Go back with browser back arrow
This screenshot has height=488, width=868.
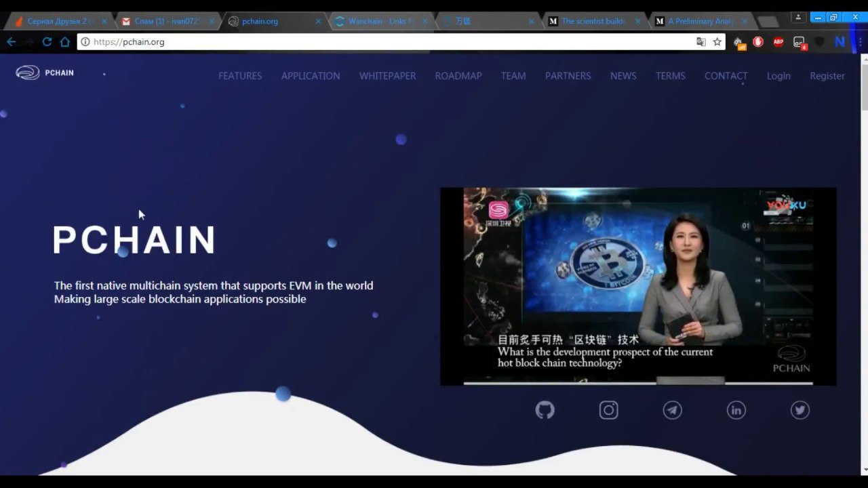point(12,42)
